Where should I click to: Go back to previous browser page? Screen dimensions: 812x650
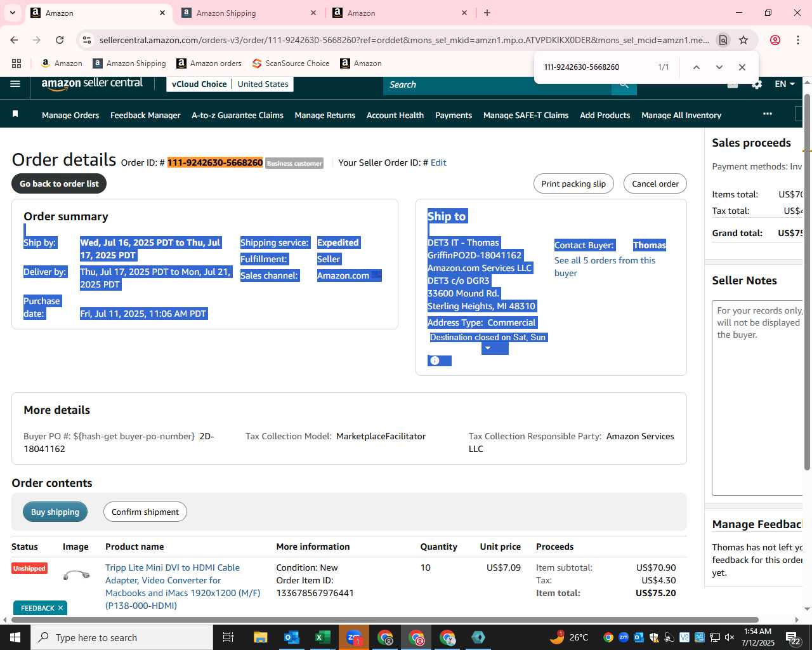(x=14, y=40)
